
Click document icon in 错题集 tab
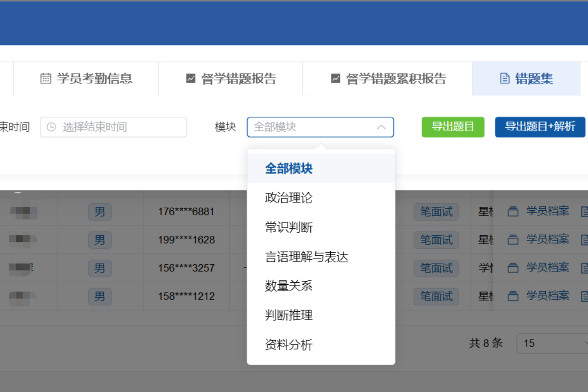(x=504, y=78)
